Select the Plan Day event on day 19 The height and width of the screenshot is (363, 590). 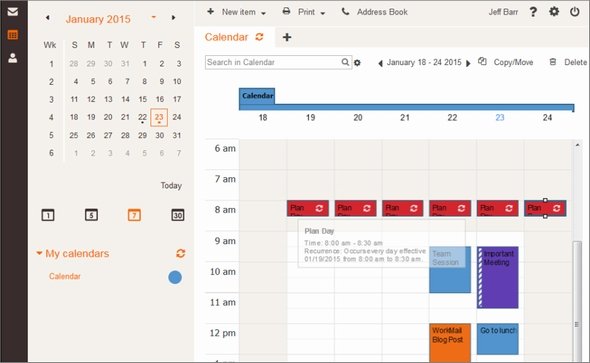(x=308, y=208)
